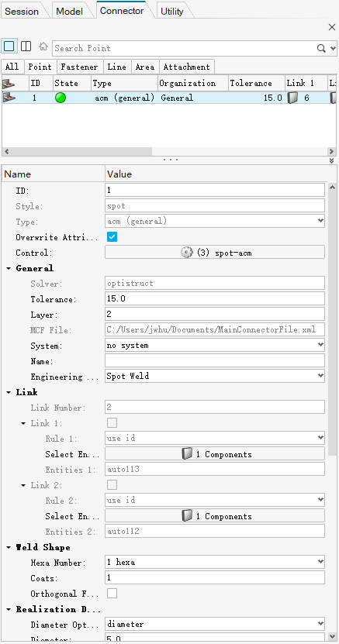The height and width of the screenshot is (644, 339).
Task: Collapse the Weld Shape section
Action: 9,547
